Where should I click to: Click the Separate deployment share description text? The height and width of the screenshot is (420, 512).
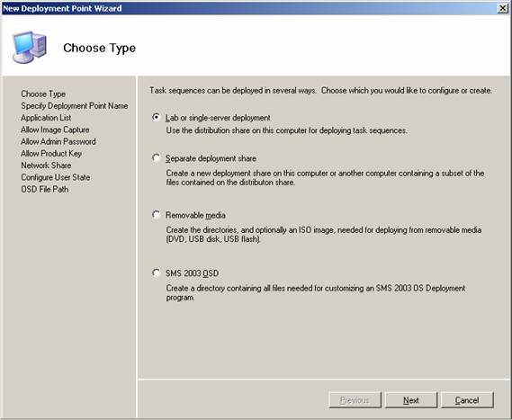pos(325,177)
